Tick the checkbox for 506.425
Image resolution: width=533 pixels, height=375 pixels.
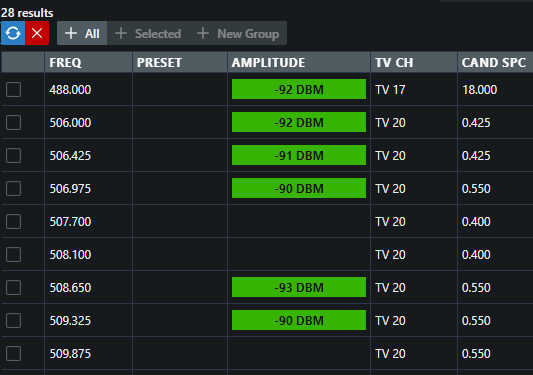tap(14, 156)
